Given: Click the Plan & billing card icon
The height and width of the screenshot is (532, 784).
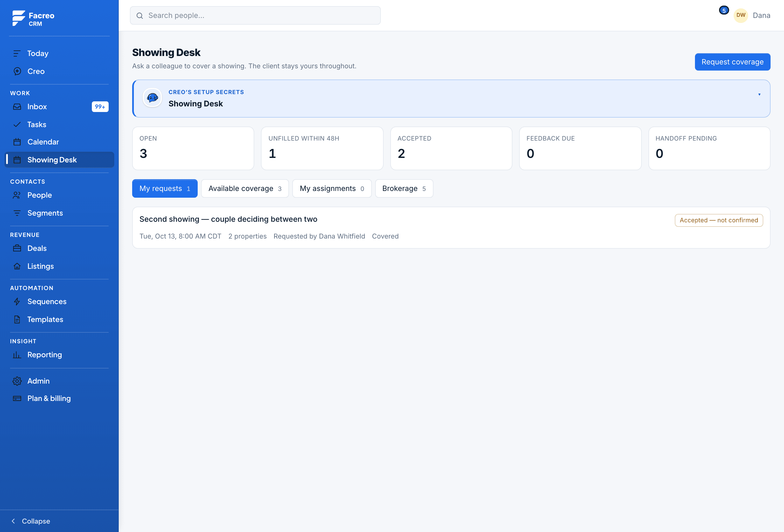Looking at the screenshot, I should point(17,399).
